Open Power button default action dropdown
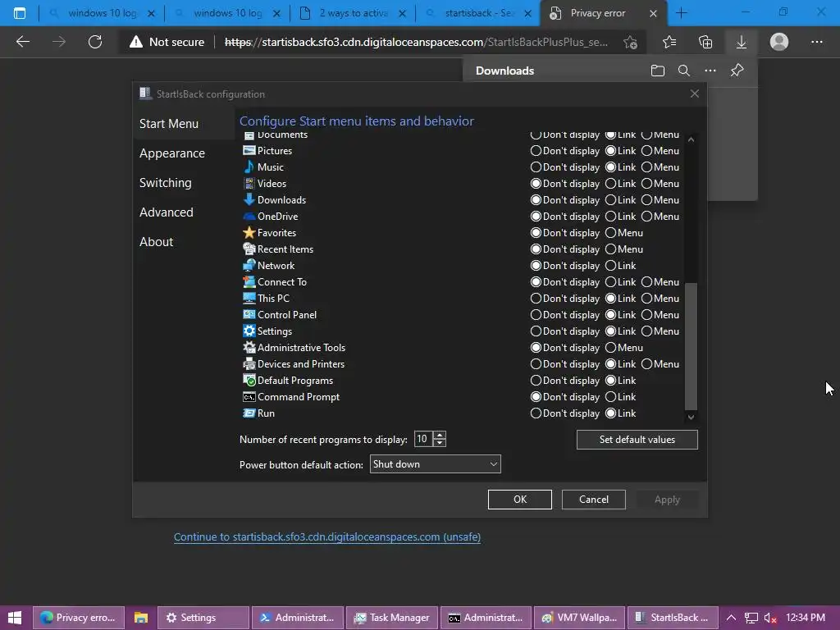 [435, 464]
